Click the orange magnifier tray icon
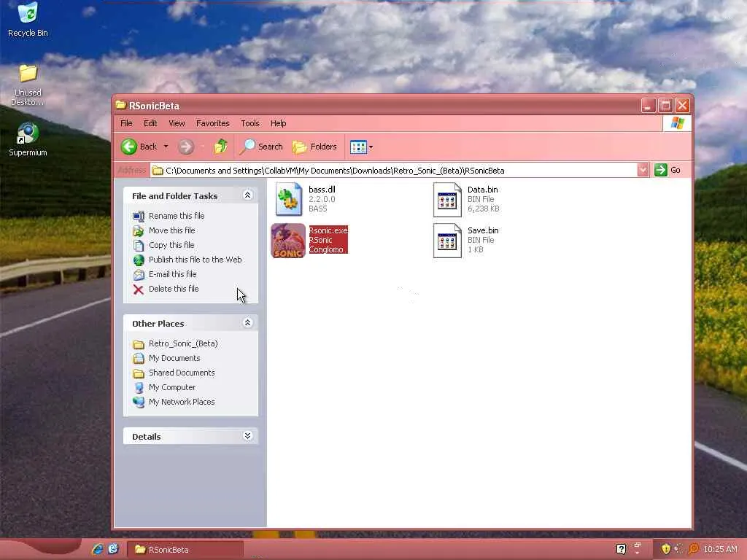The image size is (747, 560). pos(694,549)
